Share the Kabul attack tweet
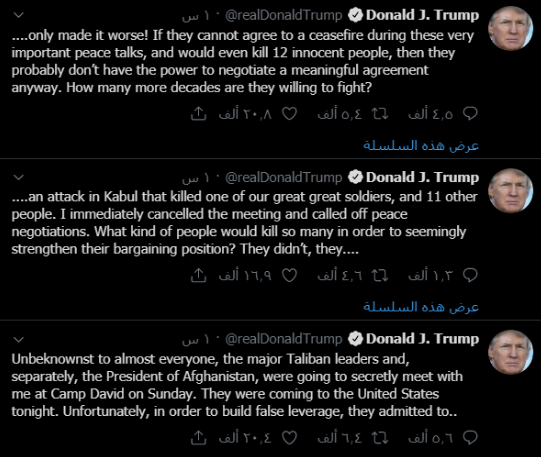This screenshot has width=541, height=457. [x=198, y=275]
